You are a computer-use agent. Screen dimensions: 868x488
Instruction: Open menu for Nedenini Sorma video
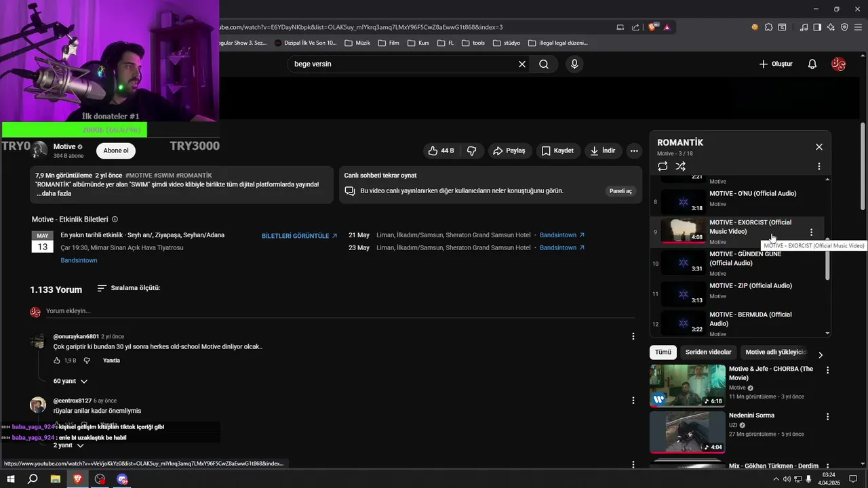[827, 417]
